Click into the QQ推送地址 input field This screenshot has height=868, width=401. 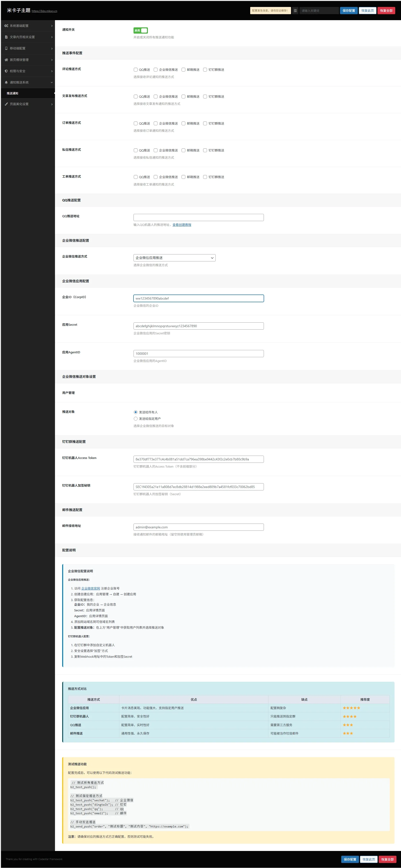[x=199, y=217]
